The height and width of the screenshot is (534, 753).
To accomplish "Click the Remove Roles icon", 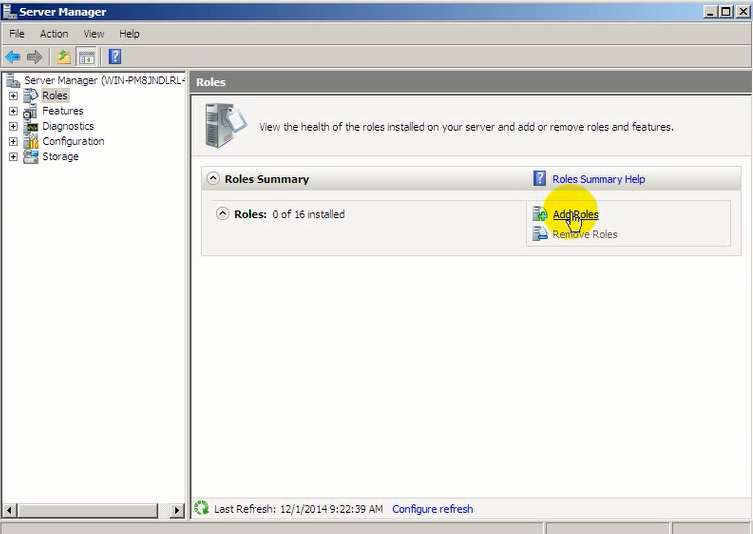I will point(540,233).
